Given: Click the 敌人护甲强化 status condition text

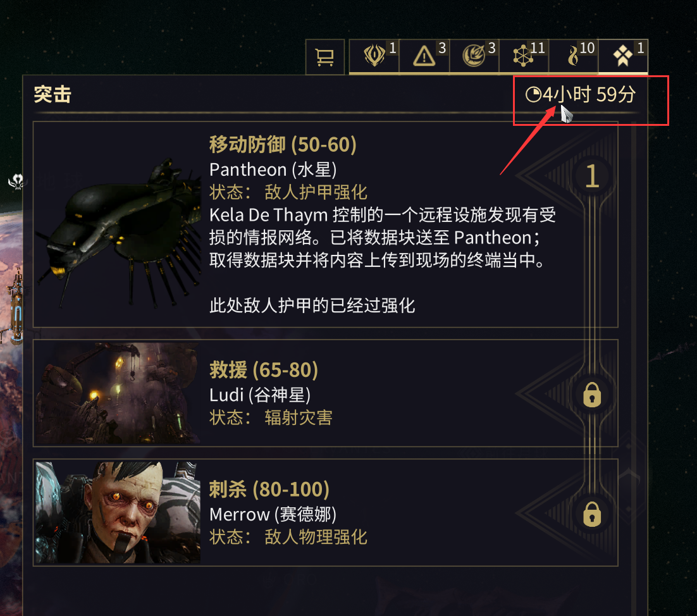Looking at the screenshot, I should click(x=316, y=192).
